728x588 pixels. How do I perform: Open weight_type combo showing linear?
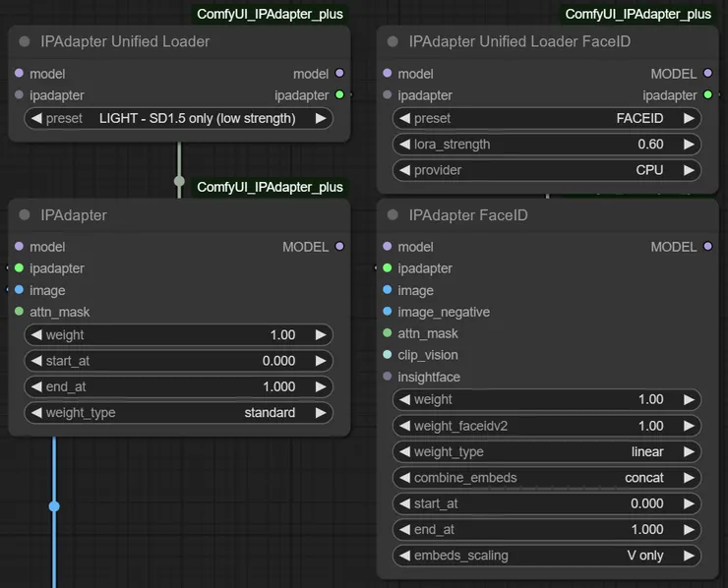click(x=546, y=451)
